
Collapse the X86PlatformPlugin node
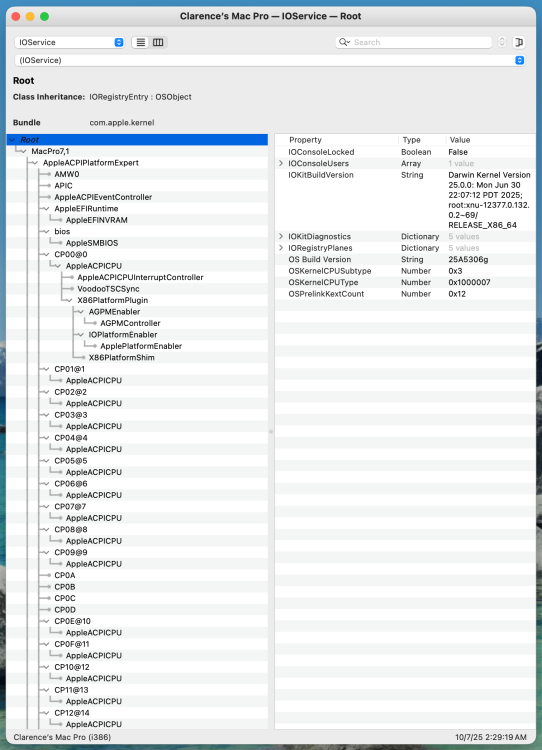click(x=70, y=300)
